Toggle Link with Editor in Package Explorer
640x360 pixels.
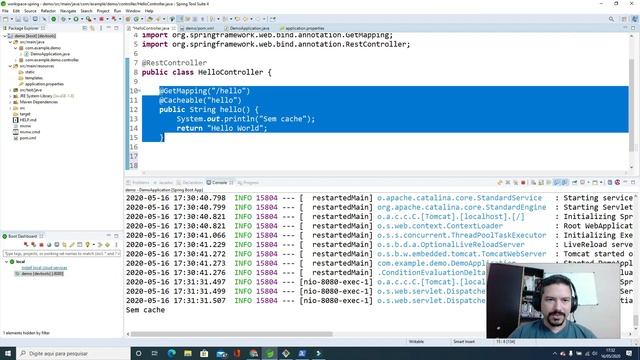92,28
